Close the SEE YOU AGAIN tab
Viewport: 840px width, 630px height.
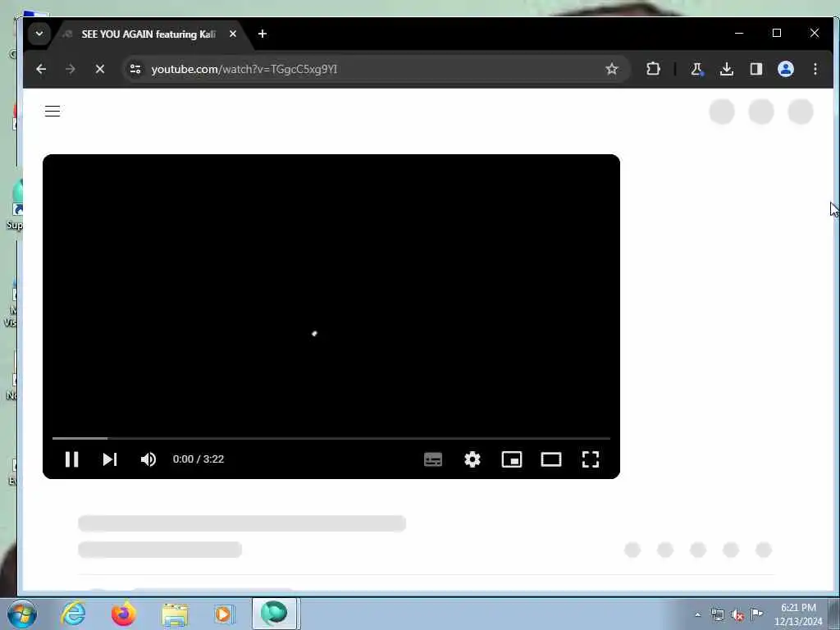click(x=232, y=34)
